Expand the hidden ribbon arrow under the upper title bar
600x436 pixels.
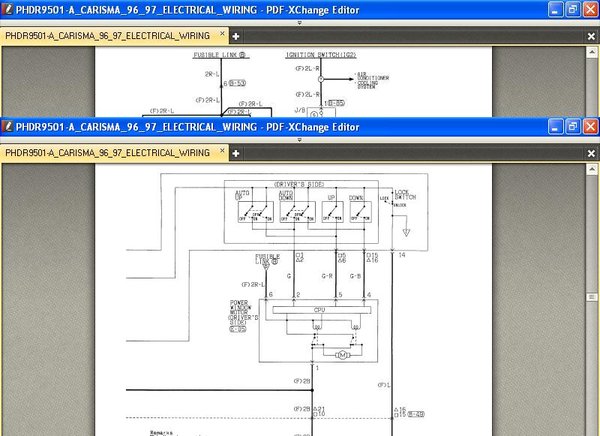[300, 23]
